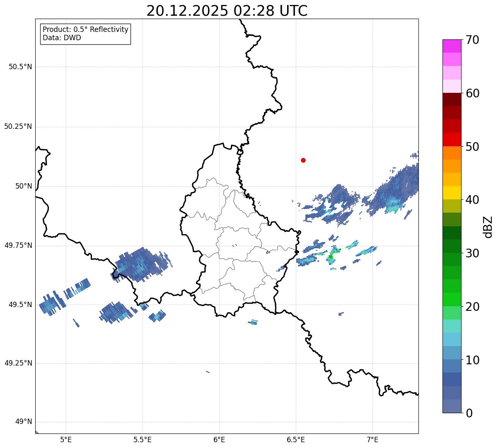Click the 5°E longitude label
The image size is (498, 448).
[x=66, y=439]
